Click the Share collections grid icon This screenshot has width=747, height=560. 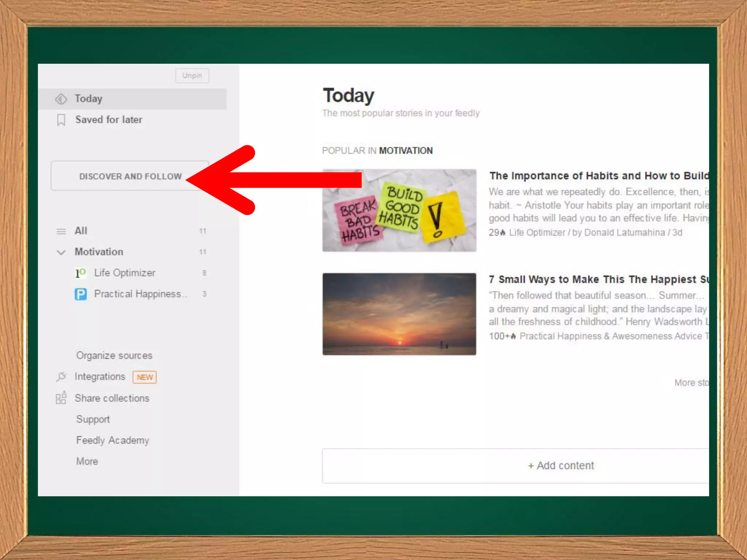pyautogui.click(x=61, y=398)
